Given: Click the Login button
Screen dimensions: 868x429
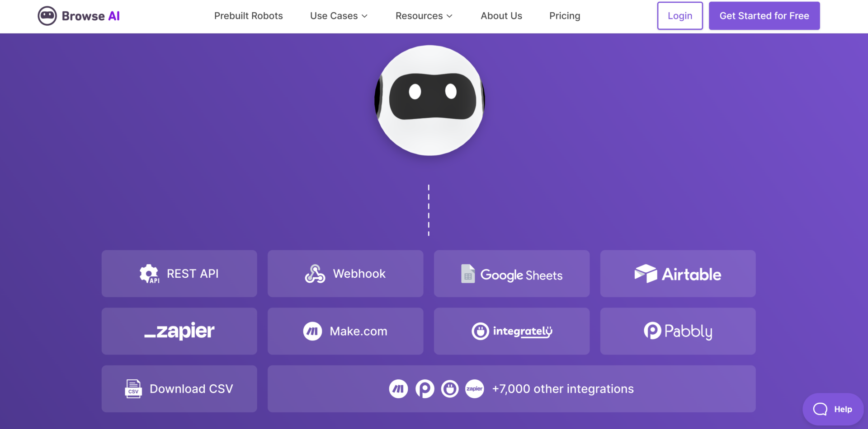Looking at the screenshot, I should tap(679, 15).
